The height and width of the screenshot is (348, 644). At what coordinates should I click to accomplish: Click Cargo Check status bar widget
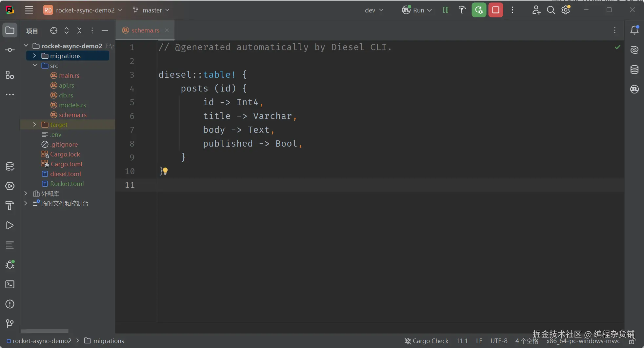click(x=427, y=341)
